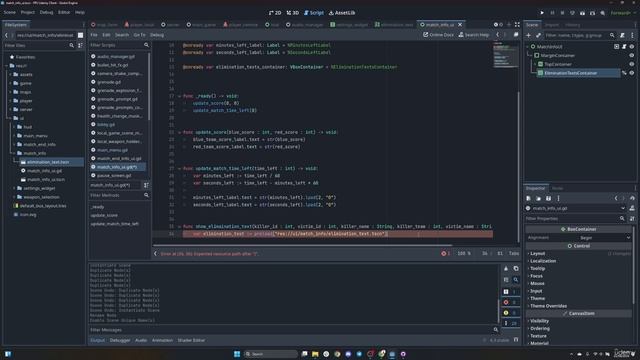Open the Editor menu

(x=64, y=12)
